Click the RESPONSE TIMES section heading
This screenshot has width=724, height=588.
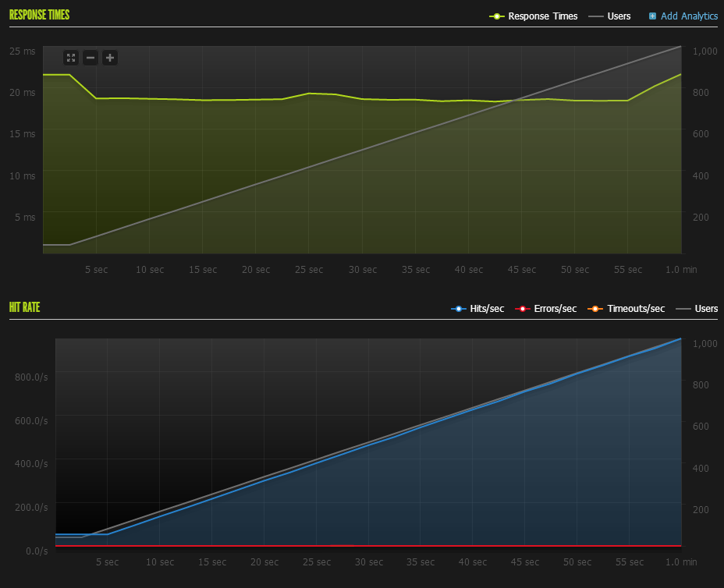point(39,15)
